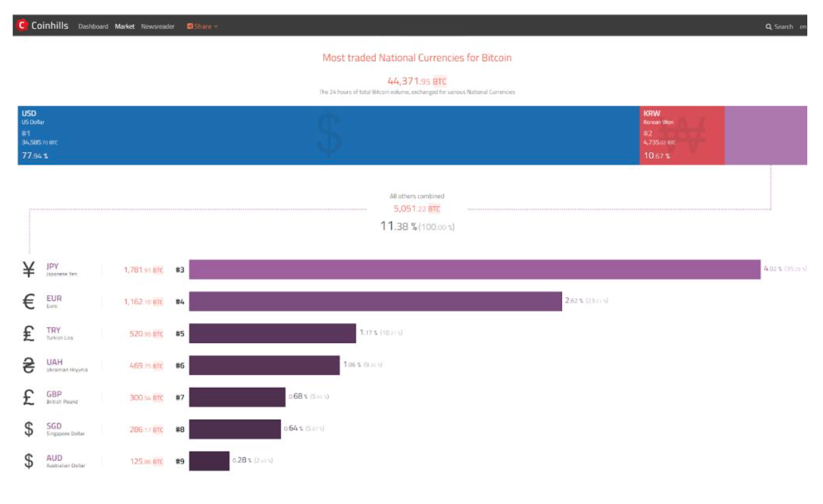Open the Share dropdown menu

coord(202,27)
